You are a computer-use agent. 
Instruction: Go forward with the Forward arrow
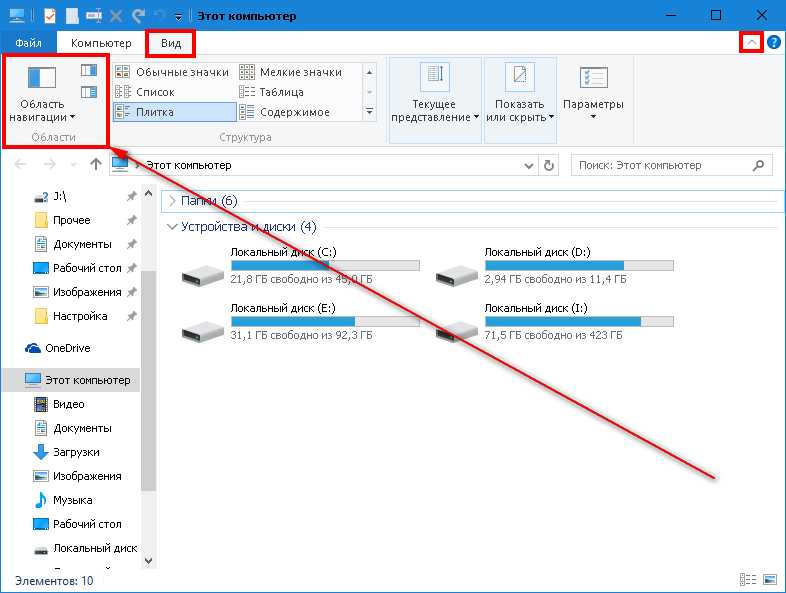[49, 164]
